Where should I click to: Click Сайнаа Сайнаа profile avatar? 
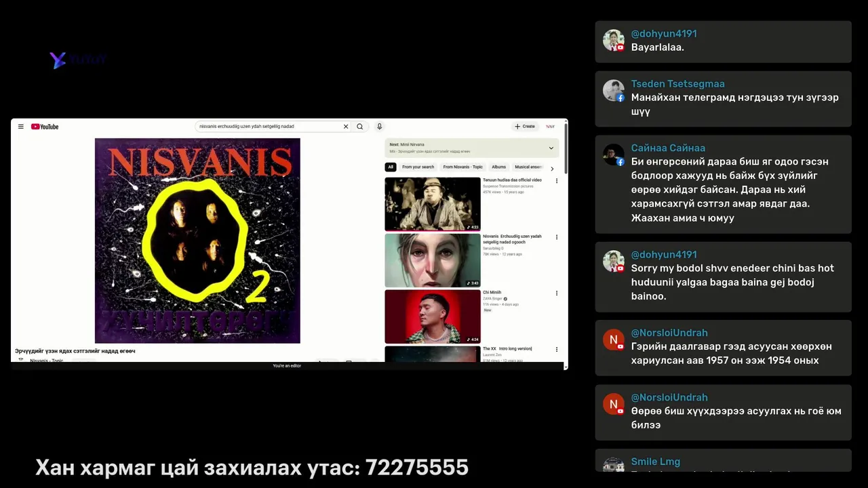coord(614,155)
